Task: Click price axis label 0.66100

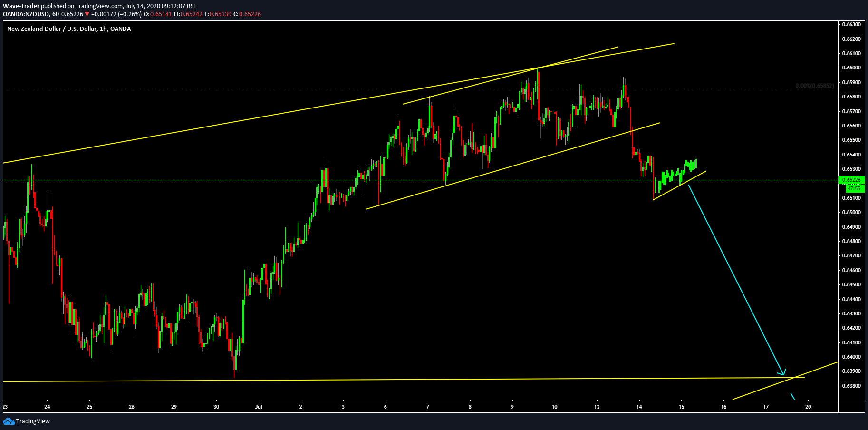Action: [851, 53]
